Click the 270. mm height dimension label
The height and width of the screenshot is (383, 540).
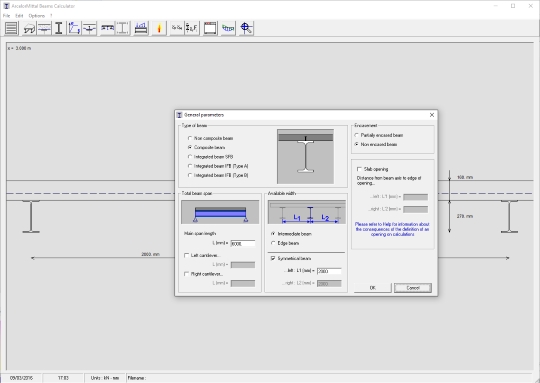point(465,216)
